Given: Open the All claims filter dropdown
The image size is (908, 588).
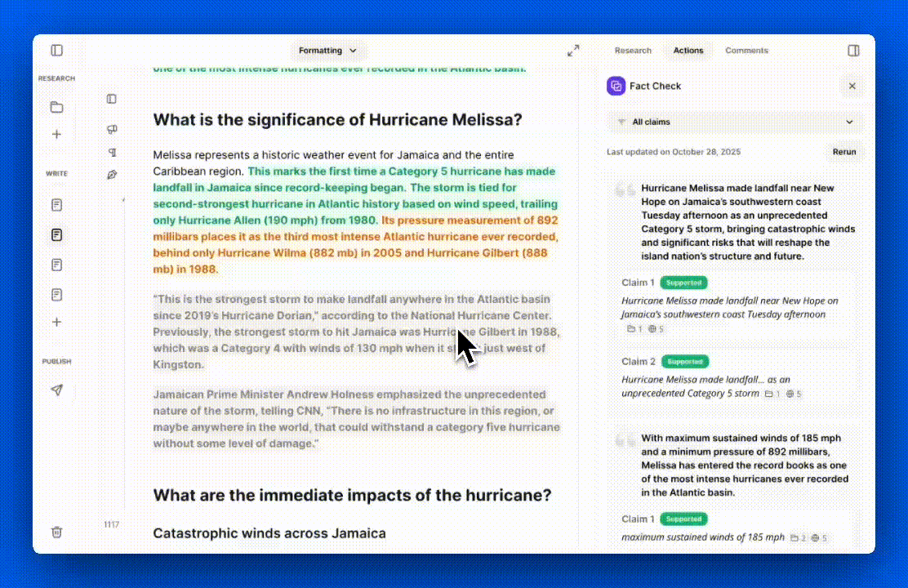Looking at the screenshot, I should coord(735,122).
